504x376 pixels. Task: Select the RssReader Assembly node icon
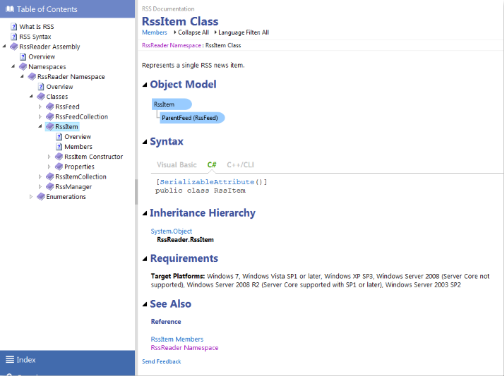click(14, 47)
